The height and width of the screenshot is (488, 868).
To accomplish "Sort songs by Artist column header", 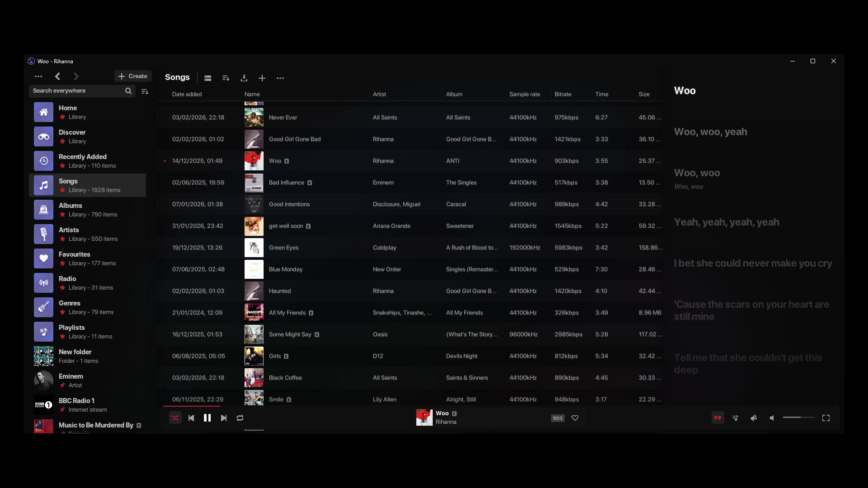I will [x=379, y=94].
